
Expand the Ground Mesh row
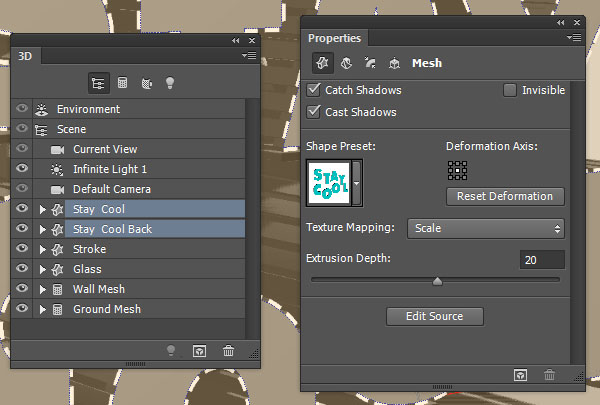pos(42,309)
